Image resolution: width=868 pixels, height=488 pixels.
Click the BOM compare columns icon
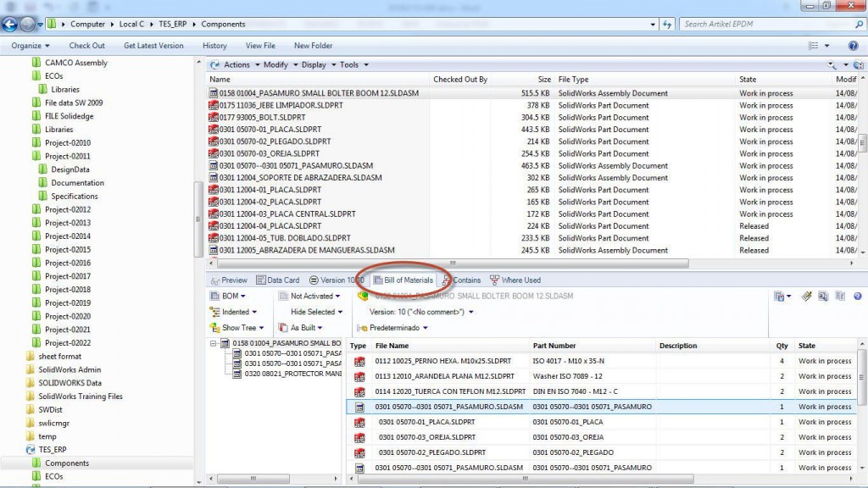point(840,297)
